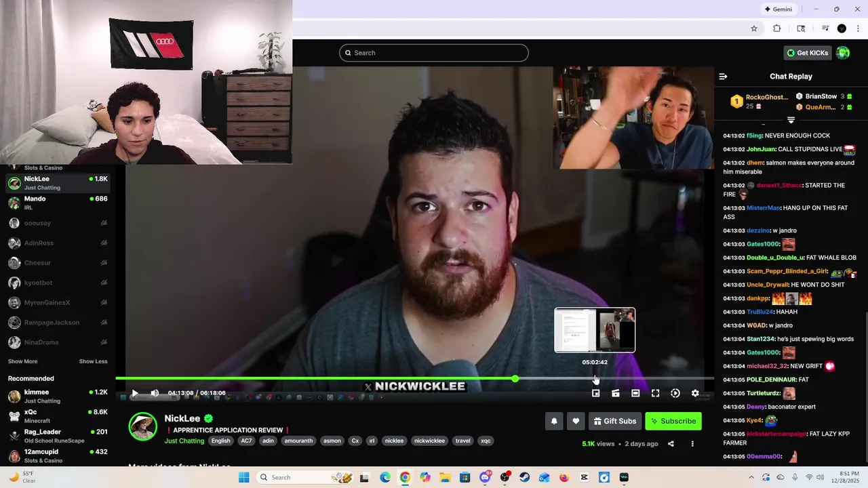Select the xqc tag

pos(486,441)
